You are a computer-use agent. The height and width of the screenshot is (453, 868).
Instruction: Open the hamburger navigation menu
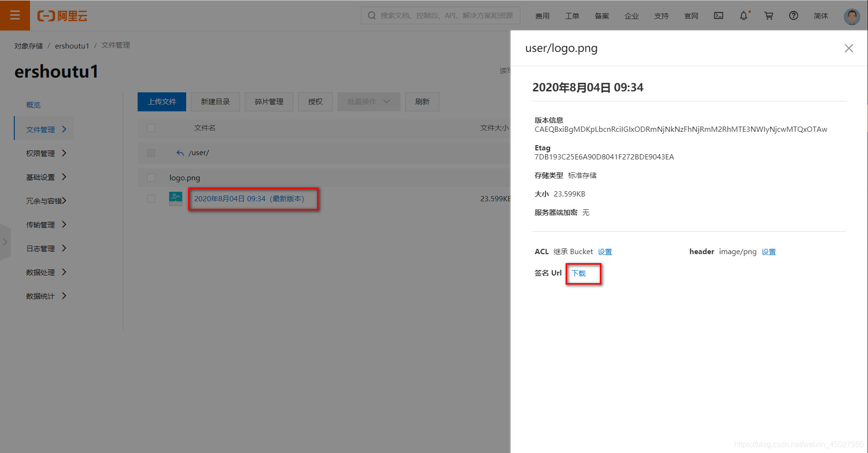tap(15, 15)
